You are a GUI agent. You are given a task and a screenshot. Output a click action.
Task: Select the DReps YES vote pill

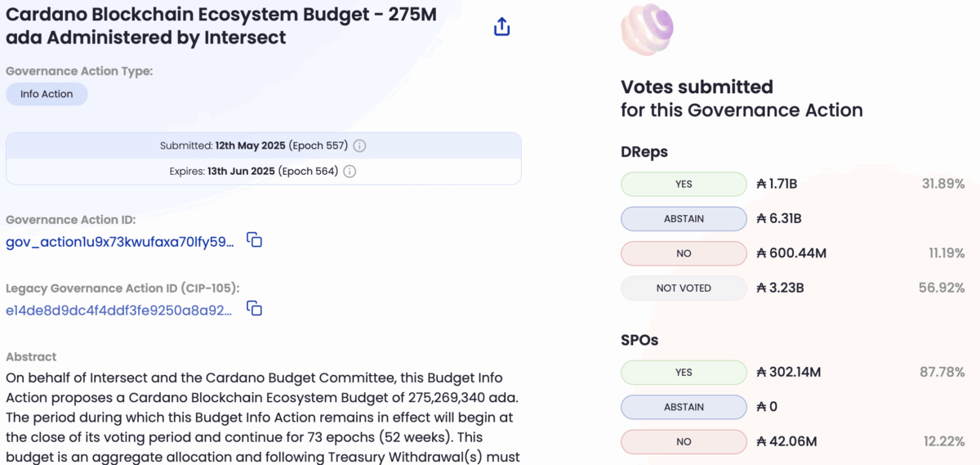point(684,184)
